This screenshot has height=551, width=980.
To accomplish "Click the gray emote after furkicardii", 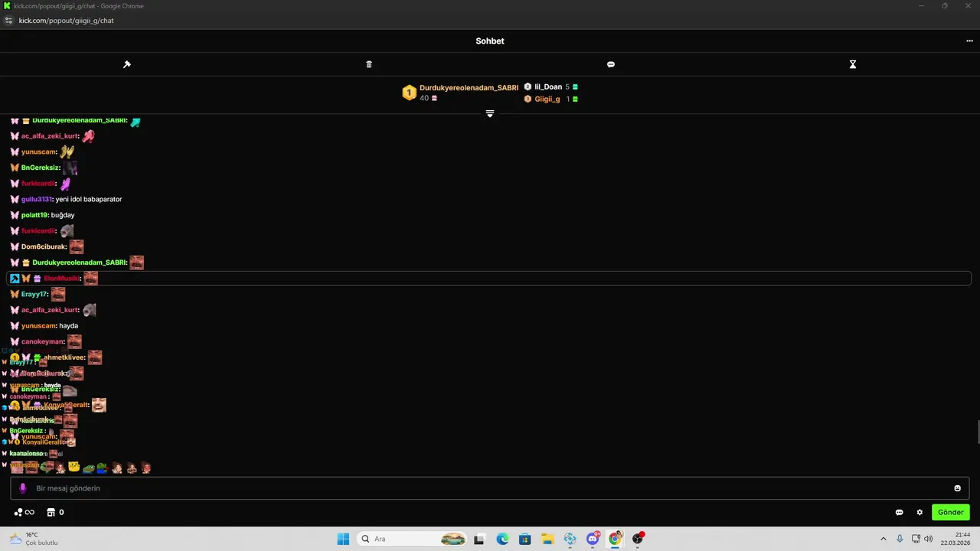I will 67,231.
